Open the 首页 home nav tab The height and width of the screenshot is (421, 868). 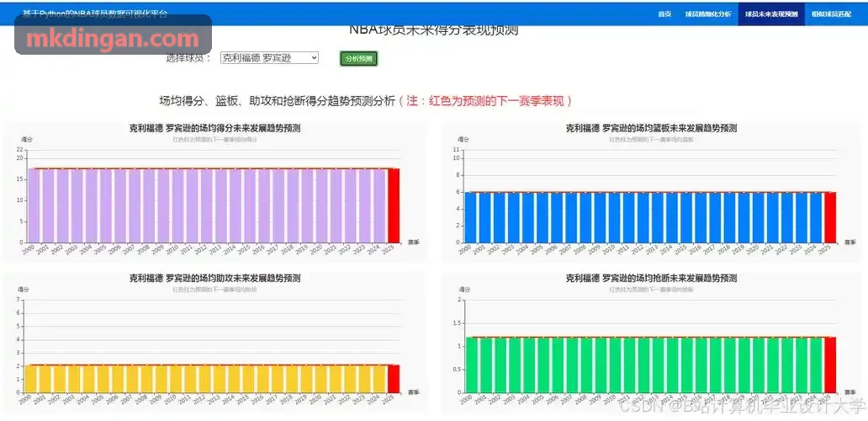click(664, 13)
